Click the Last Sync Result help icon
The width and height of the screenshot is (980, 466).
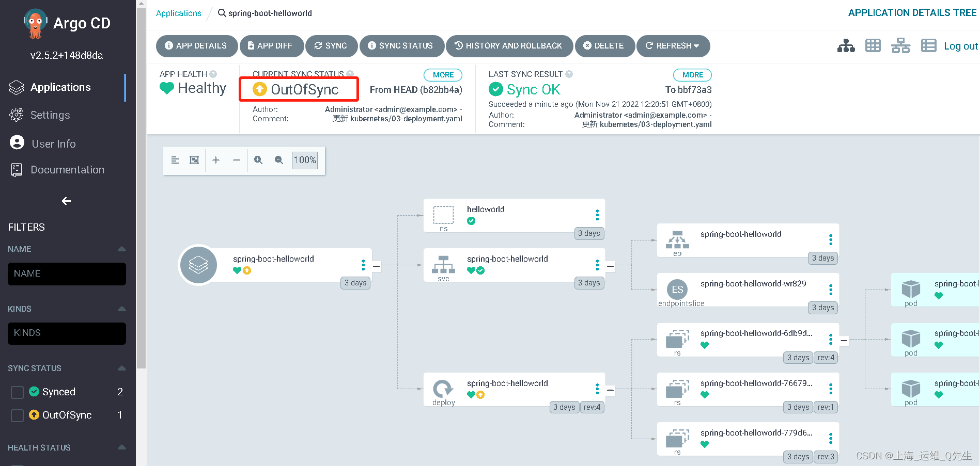click(569, 74)
